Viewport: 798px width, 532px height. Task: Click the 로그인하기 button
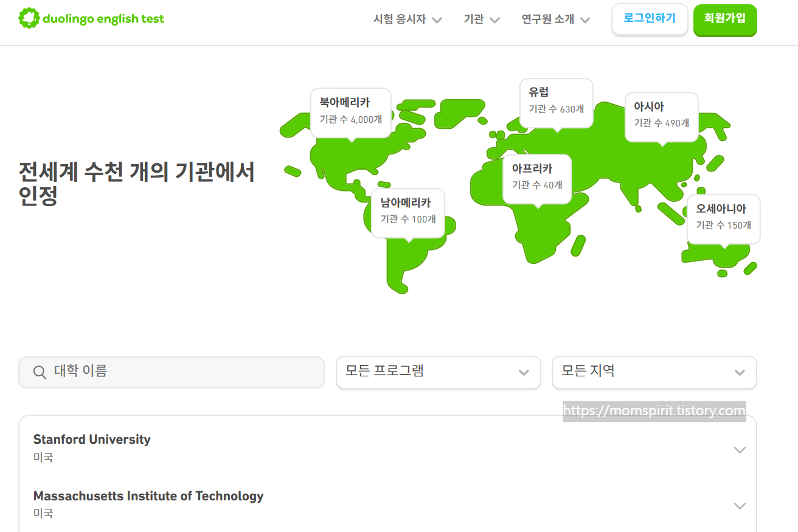(x=650, y=19)
